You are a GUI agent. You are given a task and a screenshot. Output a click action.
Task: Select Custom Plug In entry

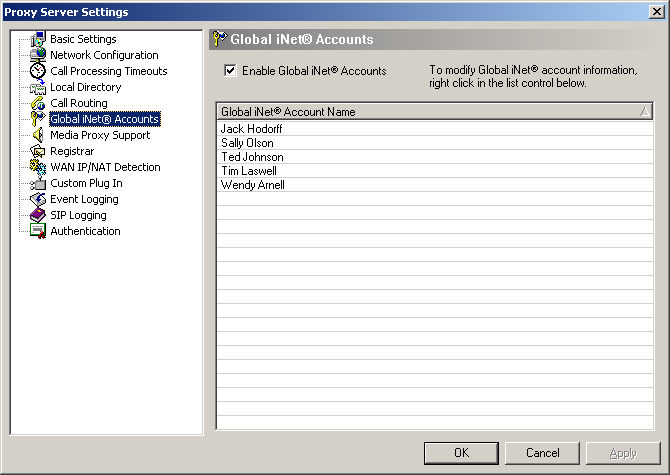87,183
